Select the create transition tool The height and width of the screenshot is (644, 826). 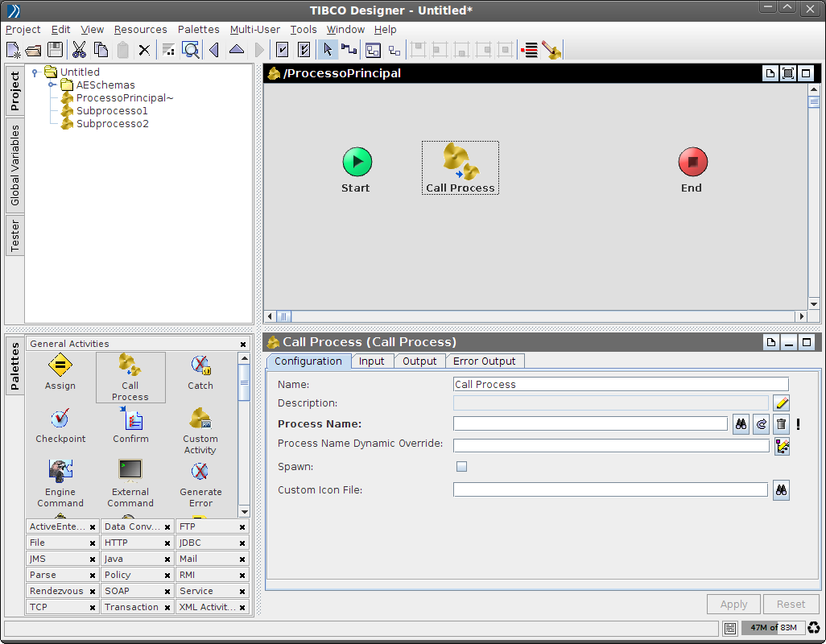point(349,50)
